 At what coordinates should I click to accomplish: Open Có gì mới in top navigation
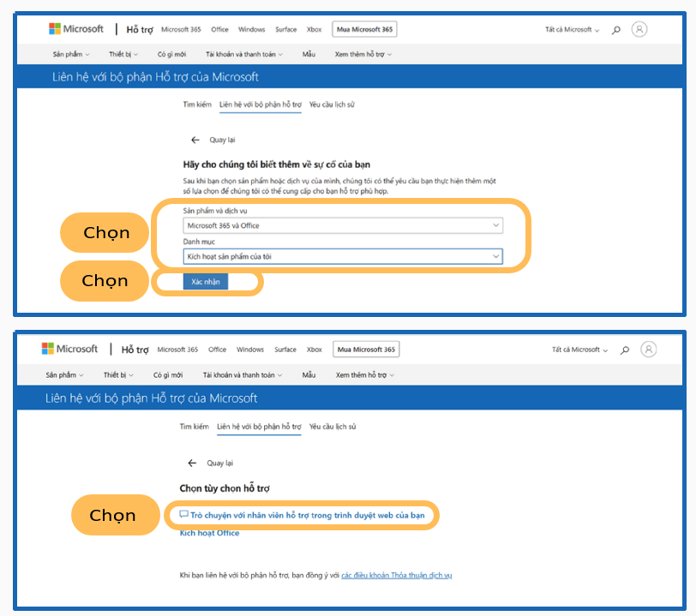171,54
